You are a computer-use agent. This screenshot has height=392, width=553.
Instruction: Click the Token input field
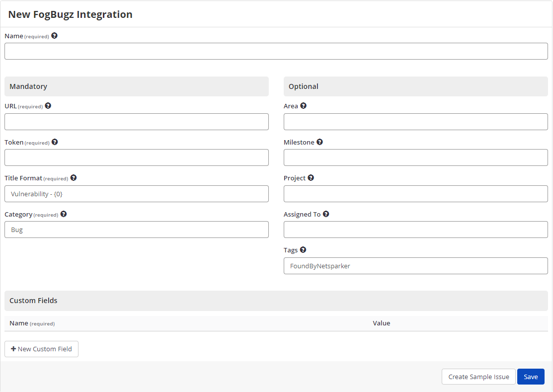coord(137,157)
